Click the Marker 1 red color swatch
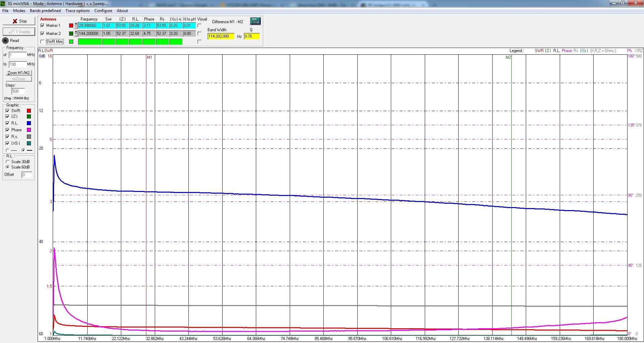The height and width of the screenshot is (343, 644). (x=71, y=26)
